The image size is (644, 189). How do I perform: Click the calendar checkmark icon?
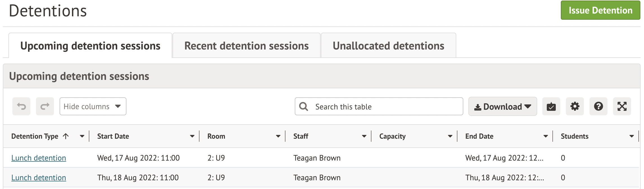tap(551, 107)
